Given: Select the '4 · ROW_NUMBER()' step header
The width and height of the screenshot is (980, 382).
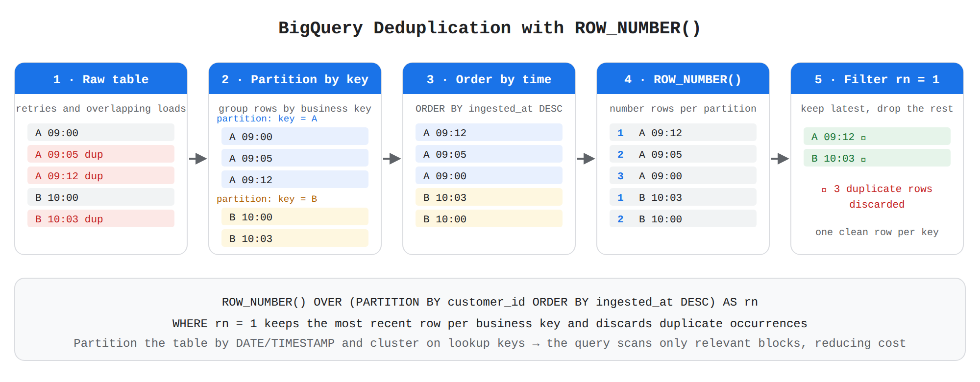Looking at the screenshot, I should coord(683,78).
